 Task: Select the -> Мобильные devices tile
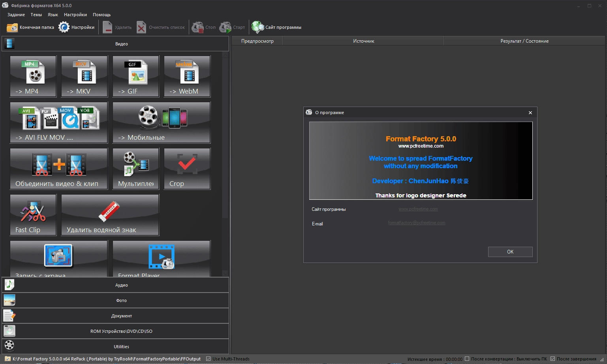tap(162, 122)
